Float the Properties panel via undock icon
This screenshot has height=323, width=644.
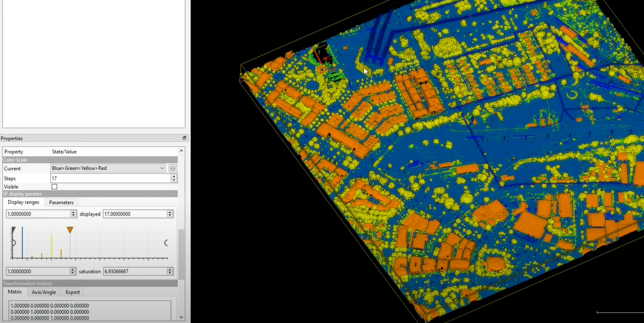click(184, 138)
